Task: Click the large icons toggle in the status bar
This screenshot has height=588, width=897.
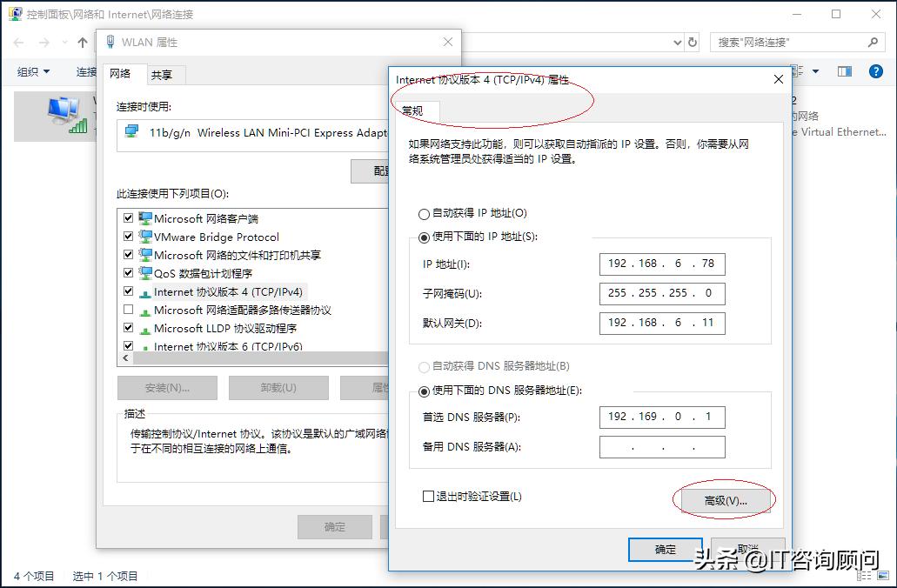Action: pyautogui.click(x=881, y=576)
